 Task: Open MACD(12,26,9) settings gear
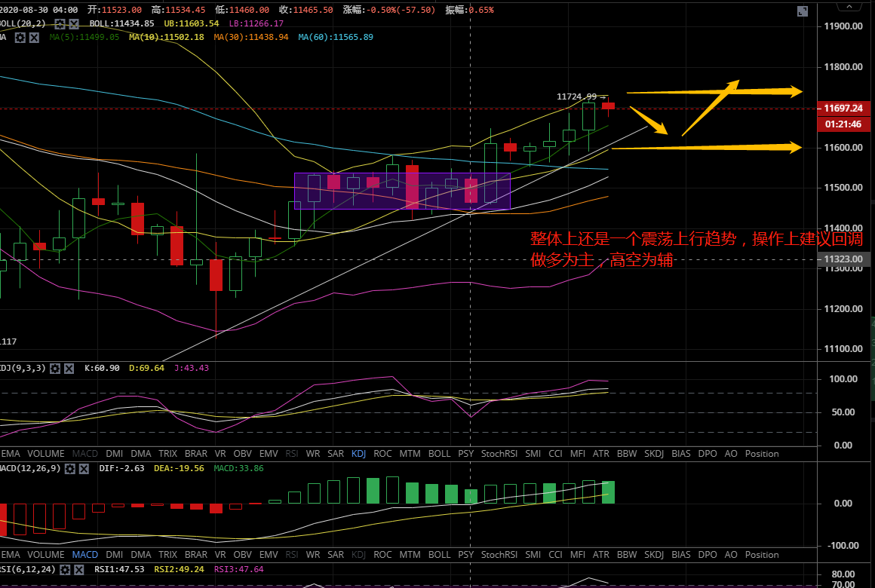click(70, 469)
